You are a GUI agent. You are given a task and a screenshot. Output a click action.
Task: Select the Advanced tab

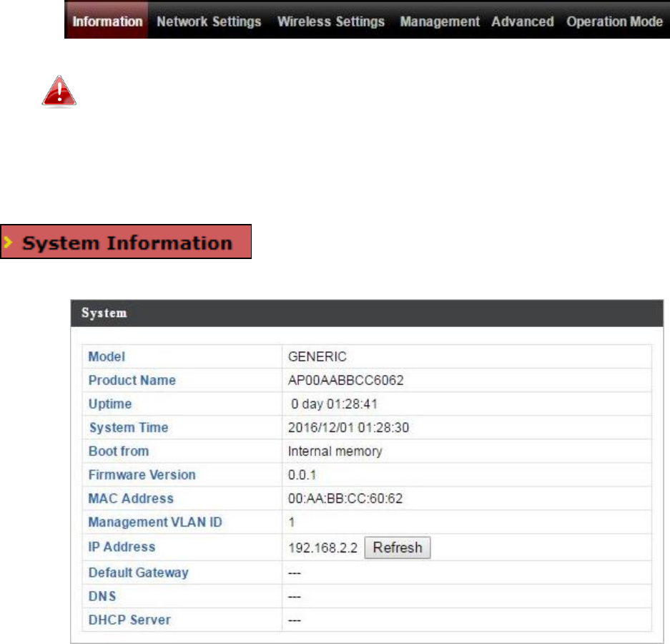[523, 21]
